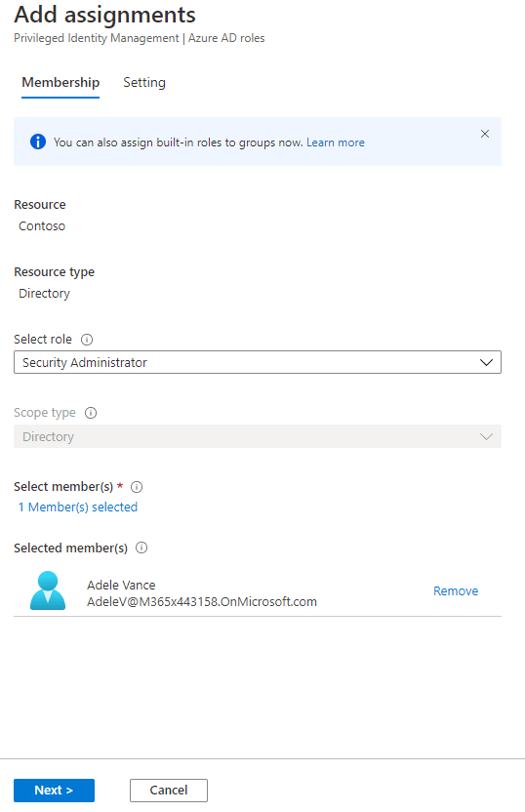Click the AdeleV@M365x443158.OnMicrosoft.com email text
525x812 pixels.
pyautogui.click(x=202, y=602)
